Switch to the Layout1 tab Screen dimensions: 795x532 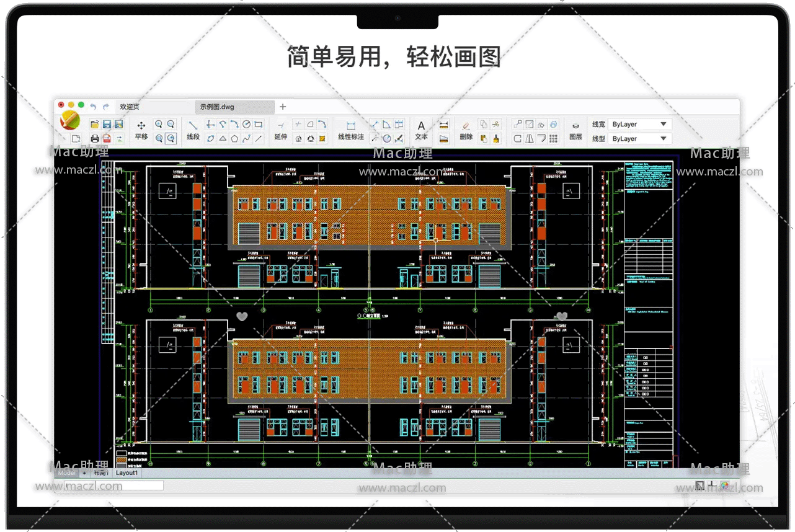(x=127, y=472)
